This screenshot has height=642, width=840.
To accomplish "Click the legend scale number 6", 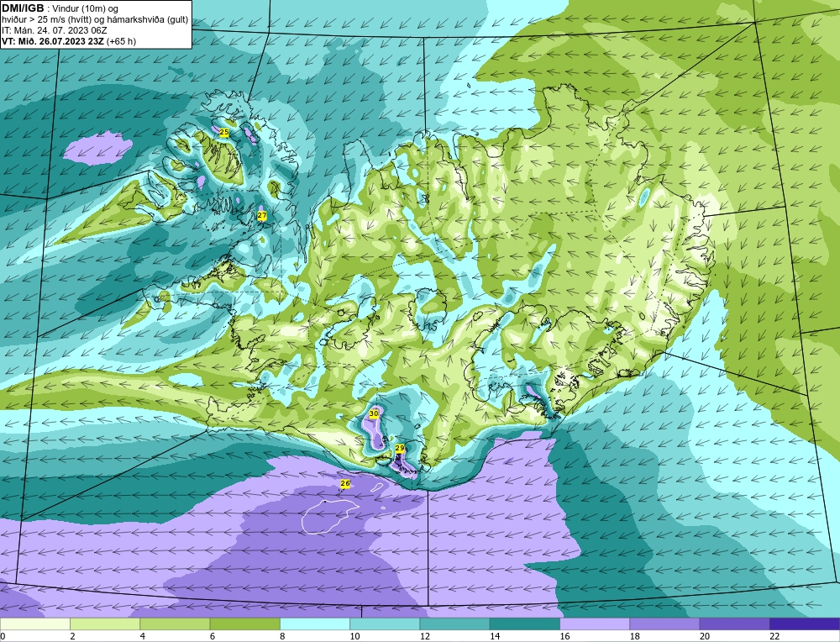I will coord(213,636).
